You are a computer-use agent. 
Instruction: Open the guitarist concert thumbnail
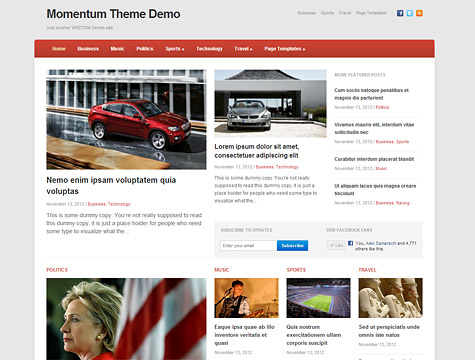tap(246, 298)
